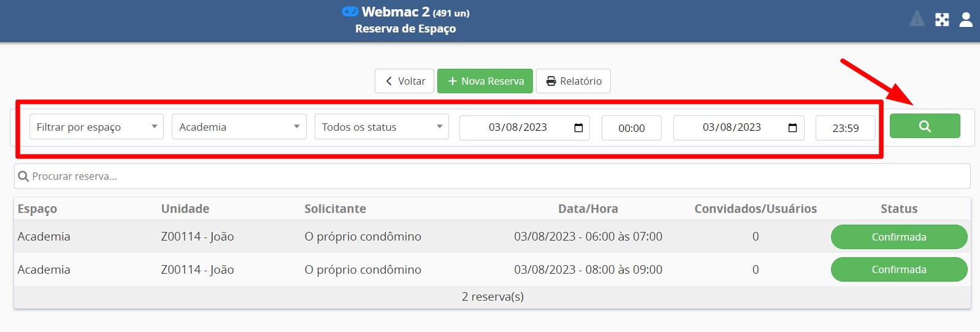Click Confirmada status for 08:00 reservation
980x332 pixels.
click(x=898, y=269)
